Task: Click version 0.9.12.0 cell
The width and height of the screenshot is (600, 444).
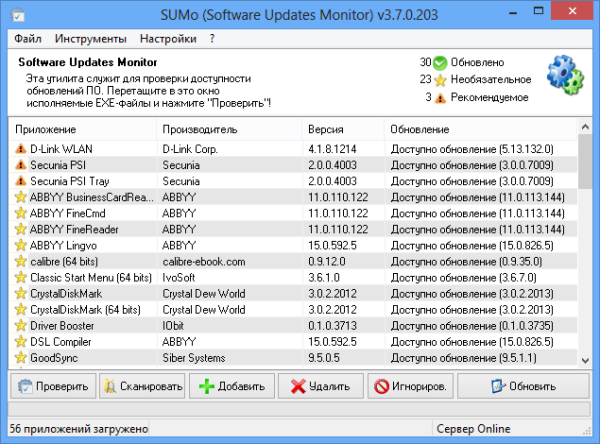Action: (327, 262)
